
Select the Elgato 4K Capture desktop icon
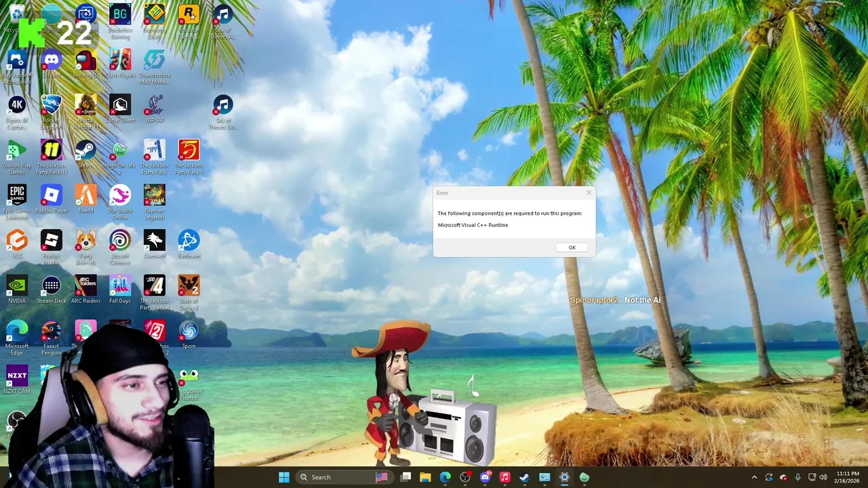point(17,113)
